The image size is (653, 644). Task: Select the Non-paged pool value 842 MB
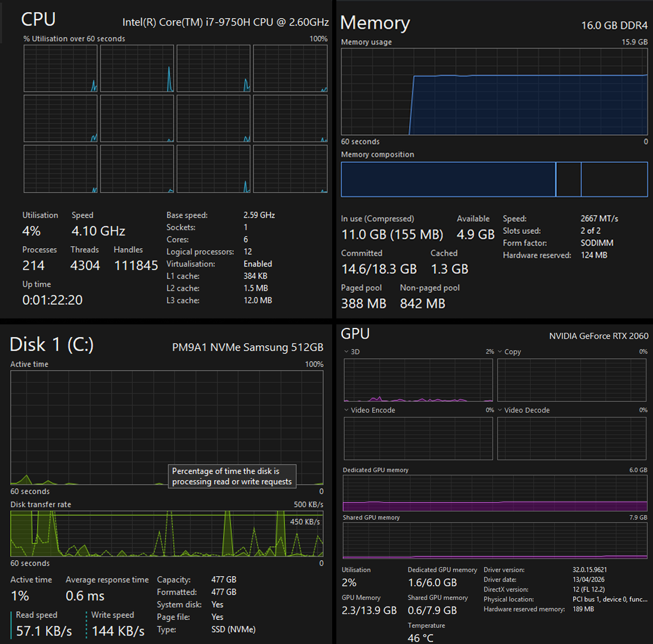(x=423, y=304)
